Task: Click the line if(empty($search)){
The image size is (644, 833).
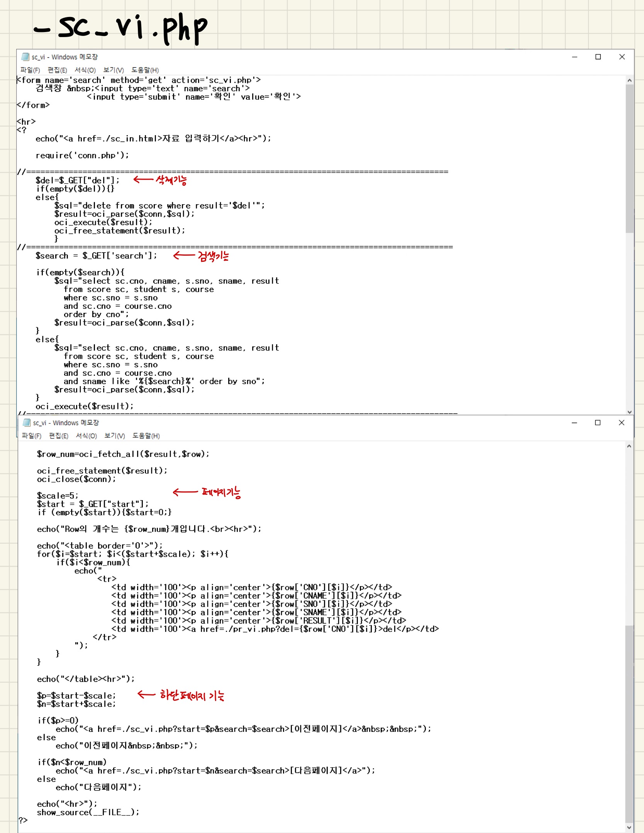Action: (80, 272)
